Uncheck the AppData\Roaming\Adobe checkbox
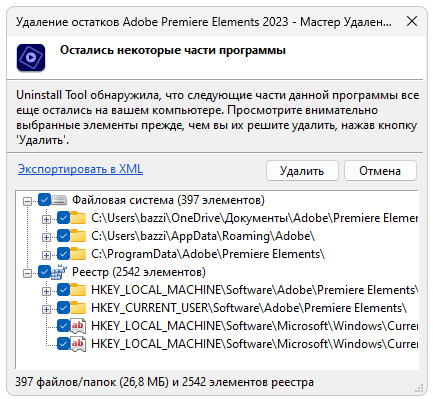This screenshot has height=399, width=433. tap(63, 236)
